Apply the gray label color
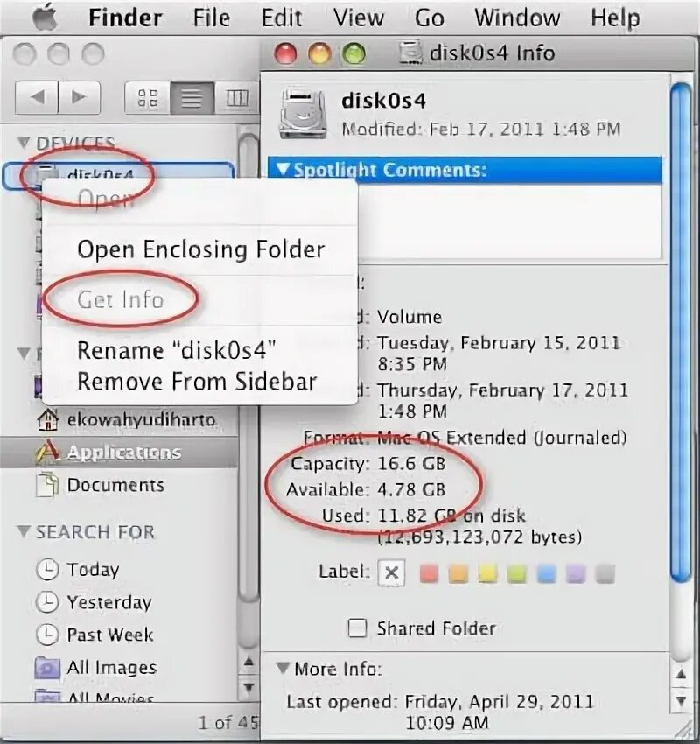 click(605, 573)
